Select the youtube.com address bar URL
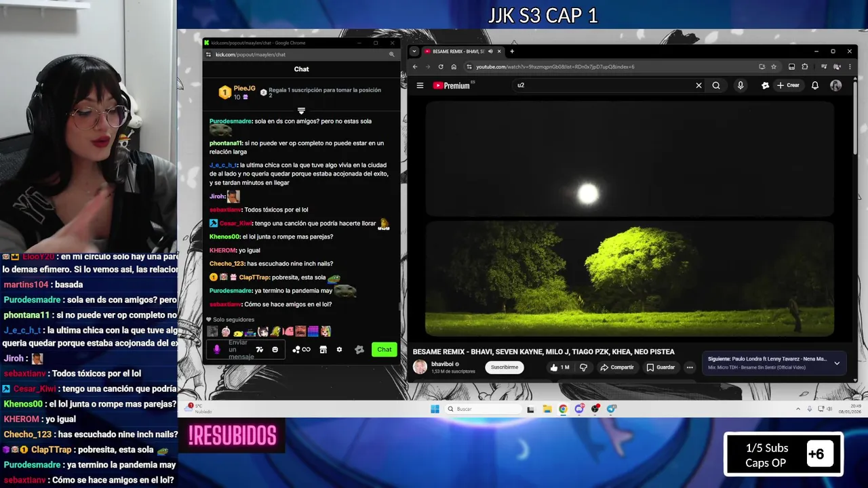Viewport: 868px width, 488px height. pyautogui.click(x=555, y=66)
